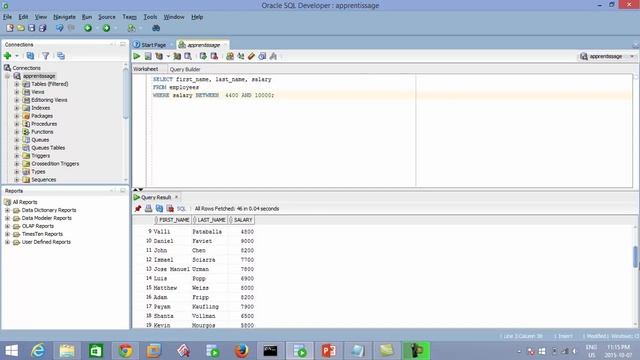
Task: Open PowerPoint from the taskbar
Action: [x=329, y=351]
